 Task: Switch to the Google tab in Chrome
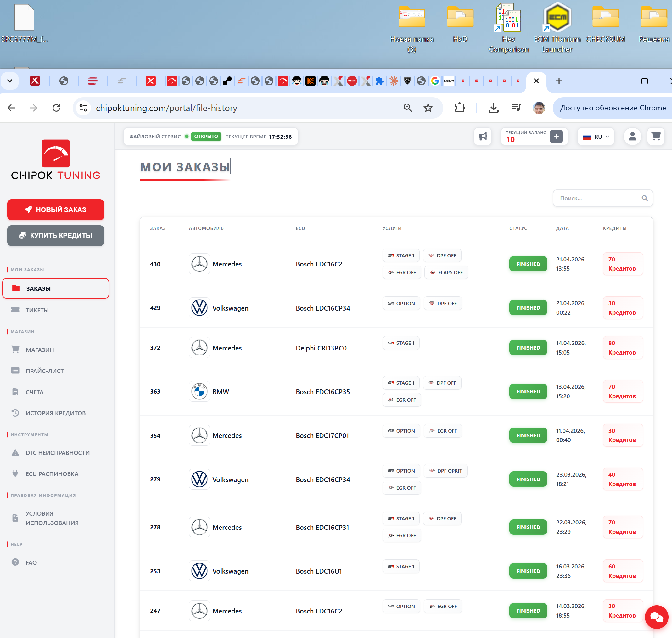[434, 81]
